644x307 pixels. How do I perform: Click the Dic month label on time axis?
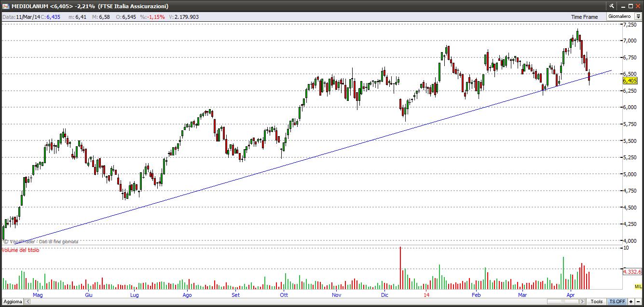pyautogui.click(x=384, y=295)
